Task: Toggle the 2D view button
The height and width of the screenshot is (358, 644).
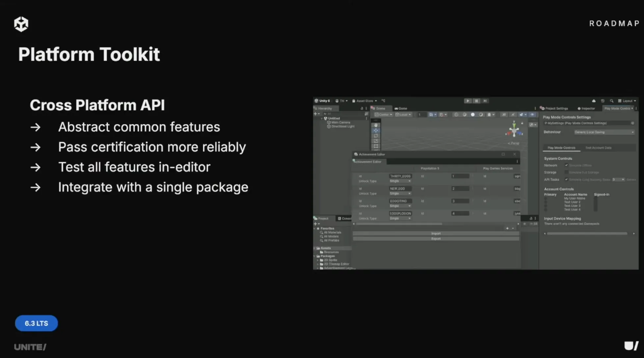Action: pos(504,115)
